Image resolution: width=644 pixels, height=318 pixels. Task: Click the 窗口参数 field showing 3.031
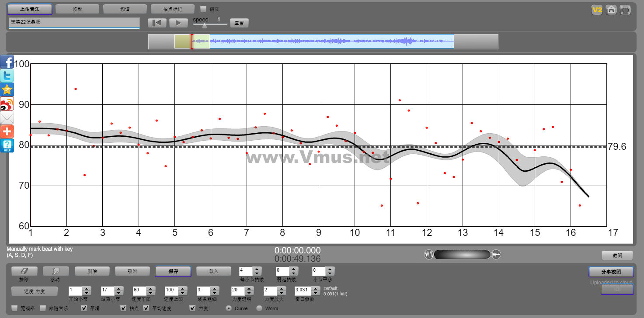tap(304, 290)
